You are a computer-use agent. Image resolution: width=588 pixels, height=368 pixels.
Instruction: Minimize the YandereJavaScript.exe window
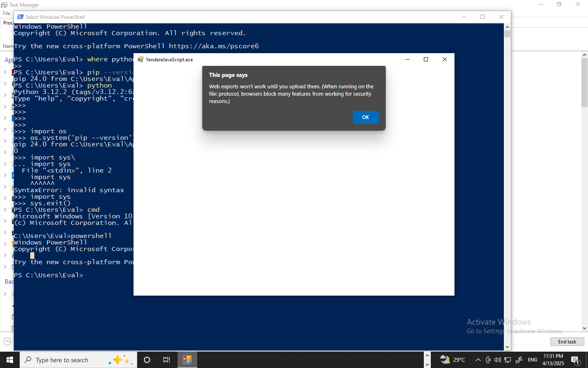[x=407, y=59]
